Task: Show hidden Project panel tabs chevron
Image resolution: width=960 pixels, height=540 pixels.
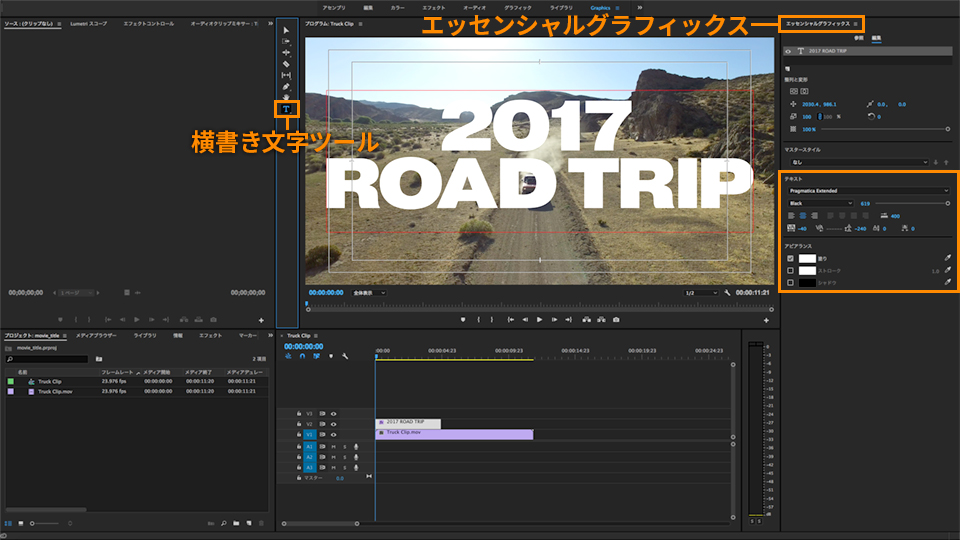Action: (270, 336)
